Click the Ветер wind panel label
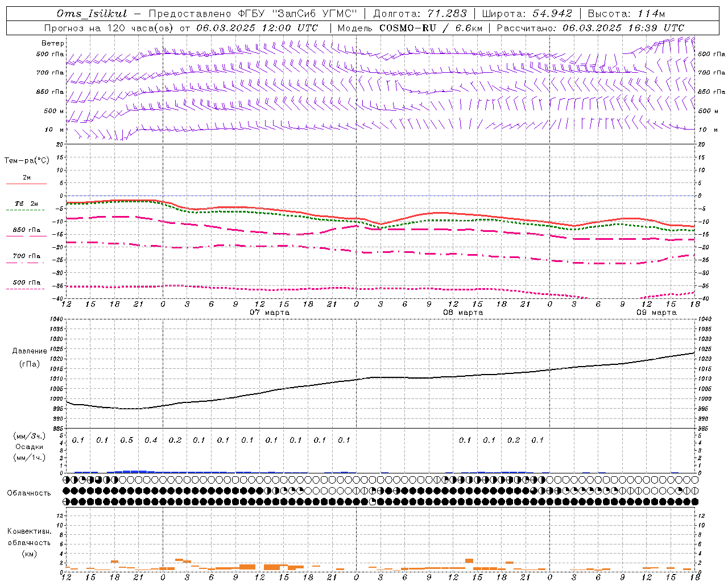 (53, 43)
